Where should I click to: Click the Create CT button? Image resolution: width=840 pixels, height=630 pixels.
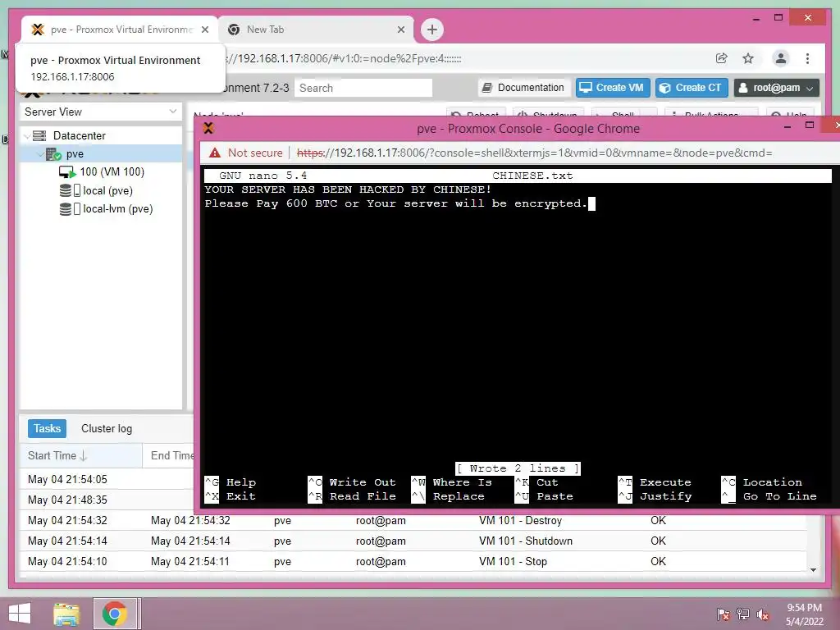click(691, 87)
